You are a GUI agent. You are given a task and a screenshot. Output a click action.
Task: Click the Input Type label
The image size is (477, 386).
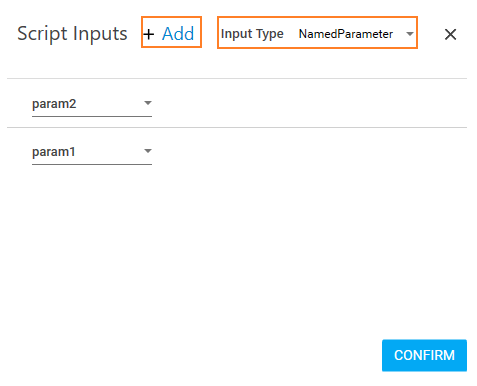point(252,34)
